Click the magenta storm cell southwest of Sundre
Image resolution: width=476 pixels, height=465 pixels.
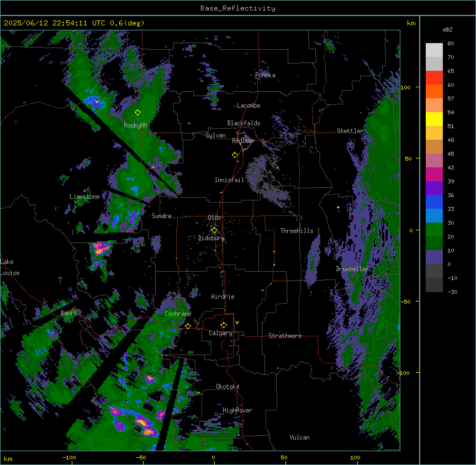click(x=101, y=247)
